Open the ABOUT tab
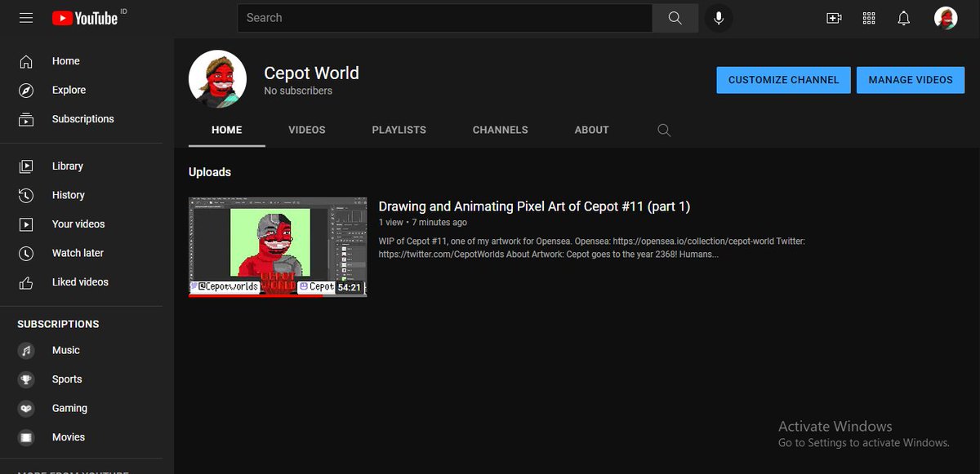Image resolution: width=980 pixels, height=474 pixels. [591, 130]
